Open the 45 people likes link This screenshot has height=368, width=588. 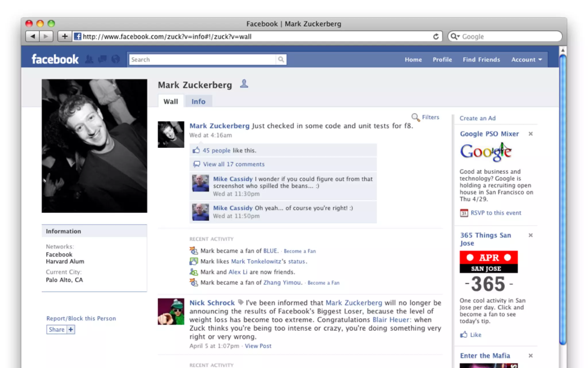pos(216,150)
